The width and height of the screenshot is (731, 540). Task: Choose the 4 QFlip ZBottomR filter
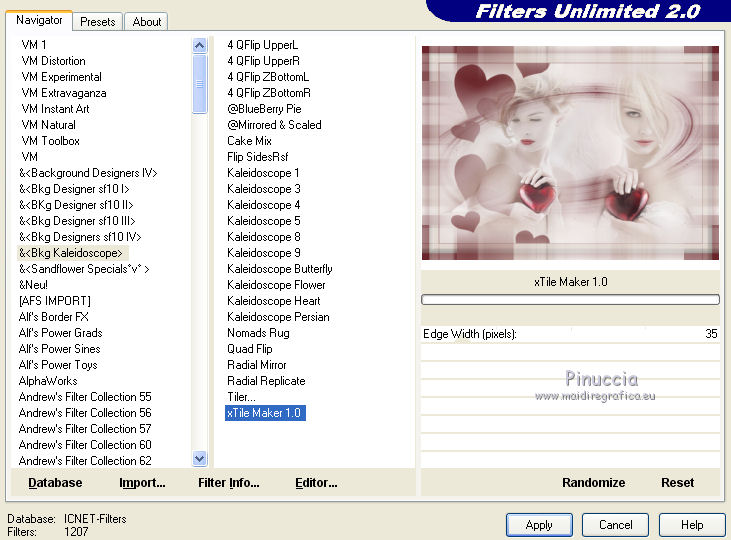coord(269,93)
